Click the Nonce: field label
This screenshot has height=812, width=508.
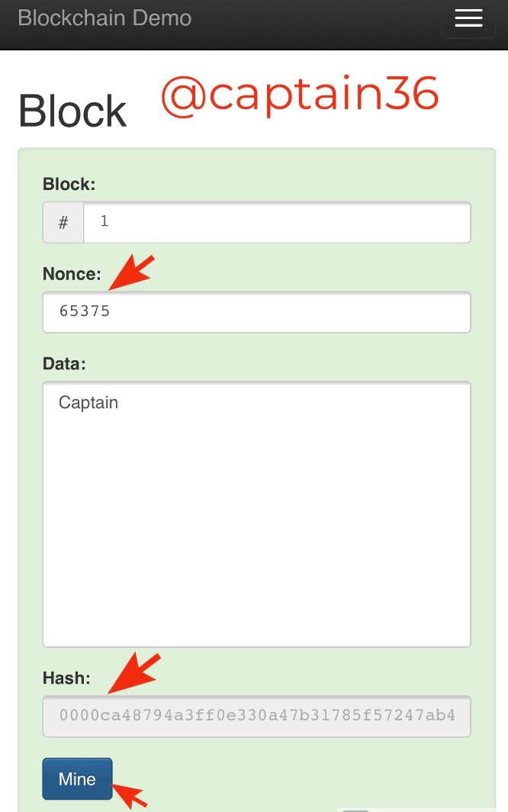72,274
